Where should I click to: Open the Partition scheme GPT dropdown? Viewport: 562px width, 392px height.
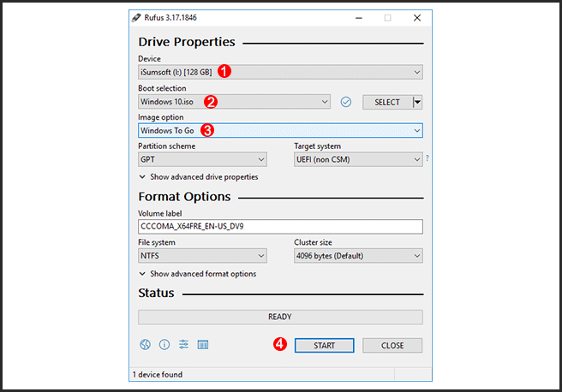(202, 159)
